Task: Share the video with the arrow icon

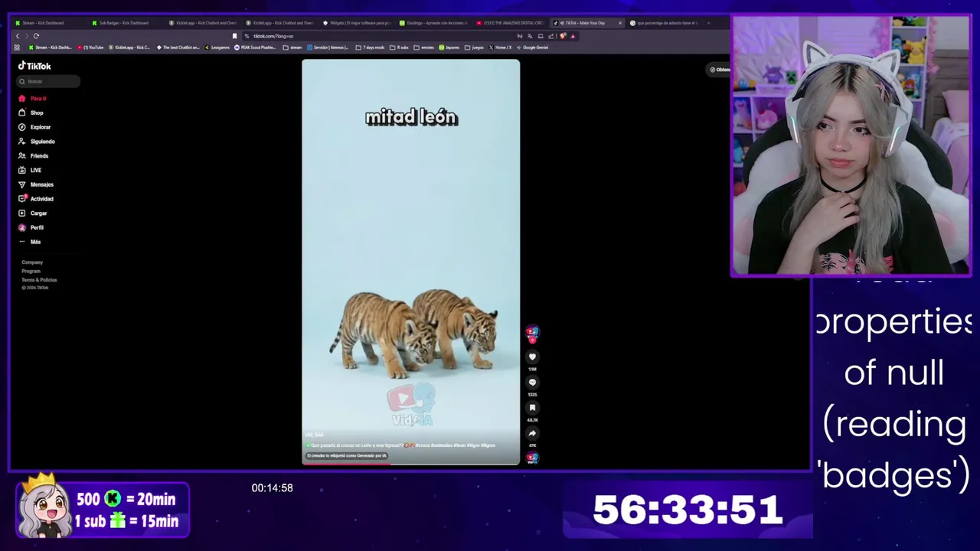Action: point(532,433)
